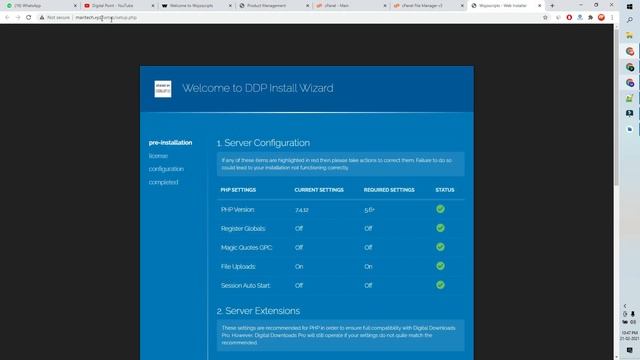
Task: Click the Magic Quotes GPC row label
Action: [x=247, y=247]
